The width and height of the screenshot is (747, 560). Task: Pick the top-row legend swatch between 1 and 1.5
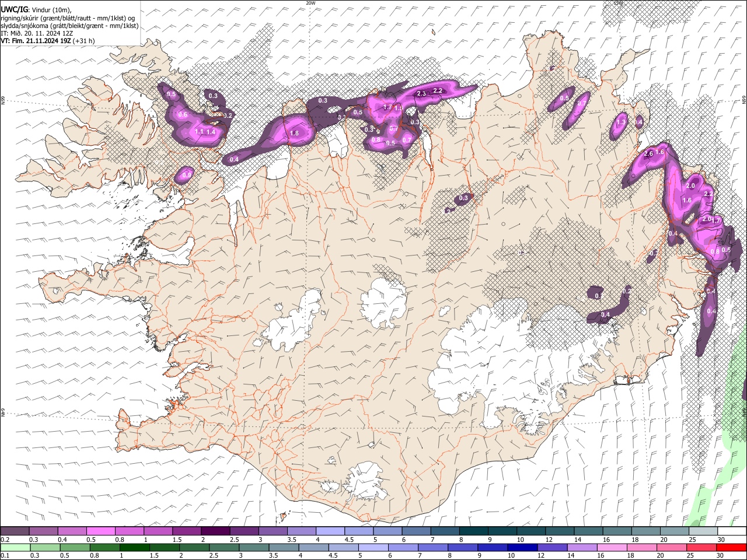pyautogui.click(x=158, y=531)
